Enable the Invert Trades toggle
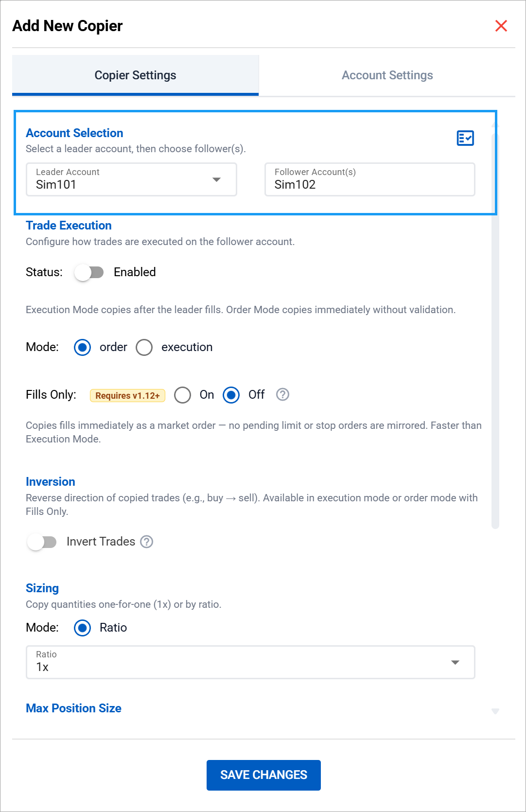Screen dimensions: 526x812 (42, 542)
